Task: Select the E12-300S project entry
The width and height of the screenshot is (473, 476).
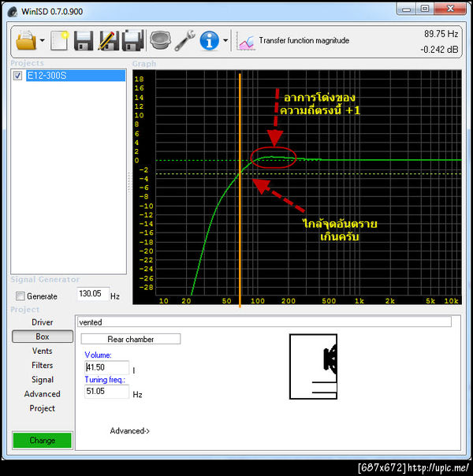Action: click(76, 76)
